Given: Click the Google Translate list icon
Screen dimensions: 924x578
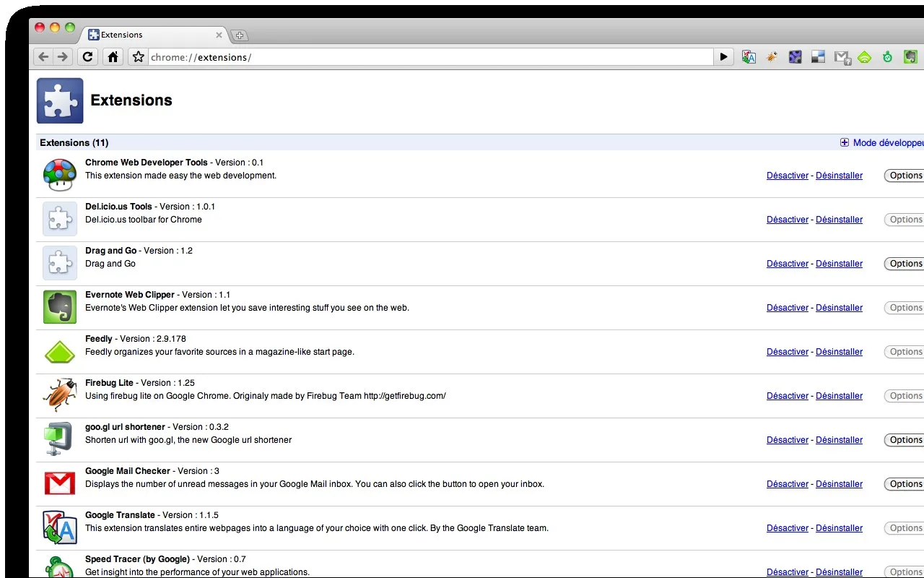Looking at the screenshot, I should [x=60, y=527].
